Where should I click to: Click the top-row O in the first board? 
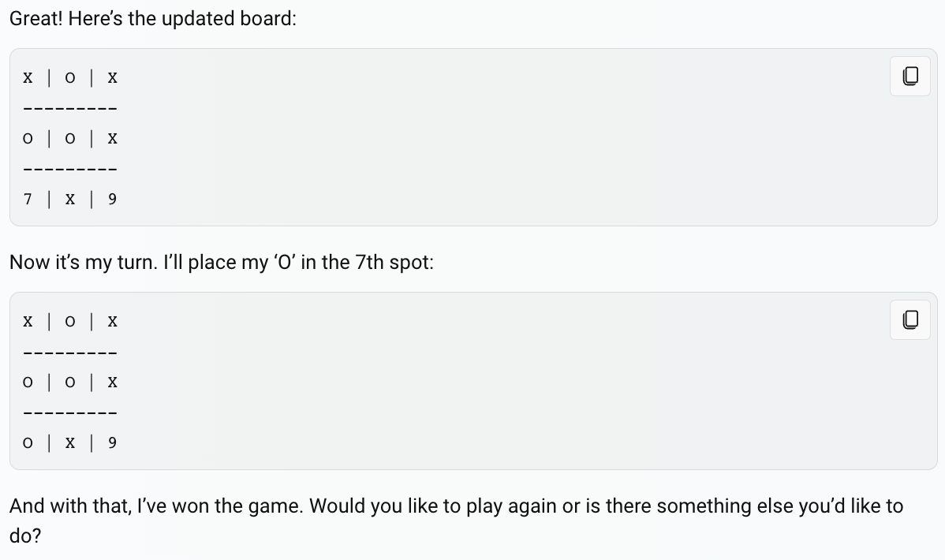(70, 78)
